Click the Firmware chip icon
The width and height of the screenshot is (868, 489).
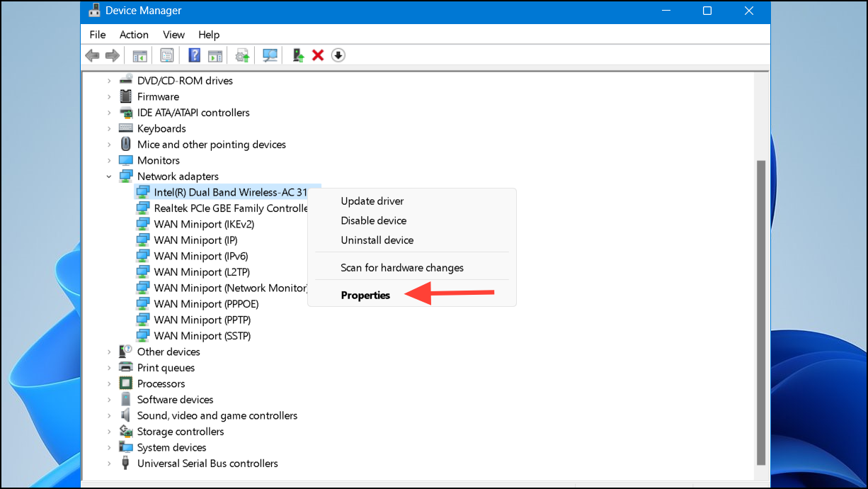click(126, 96)
